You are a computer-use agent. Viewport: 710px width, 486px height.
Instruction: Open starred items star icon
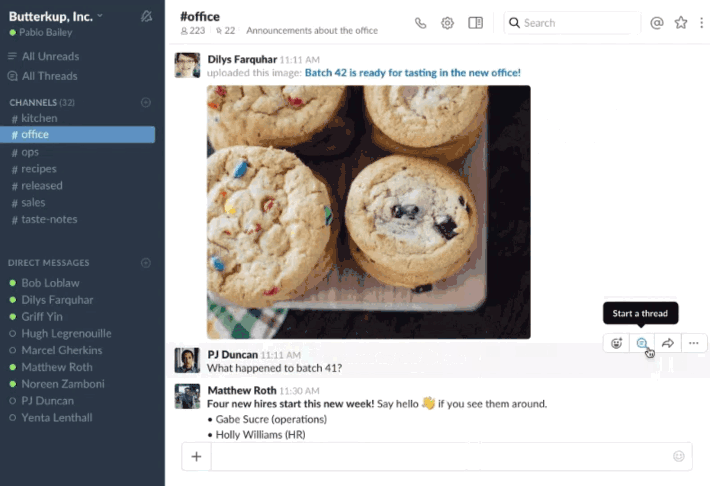(x=681, y=23)
